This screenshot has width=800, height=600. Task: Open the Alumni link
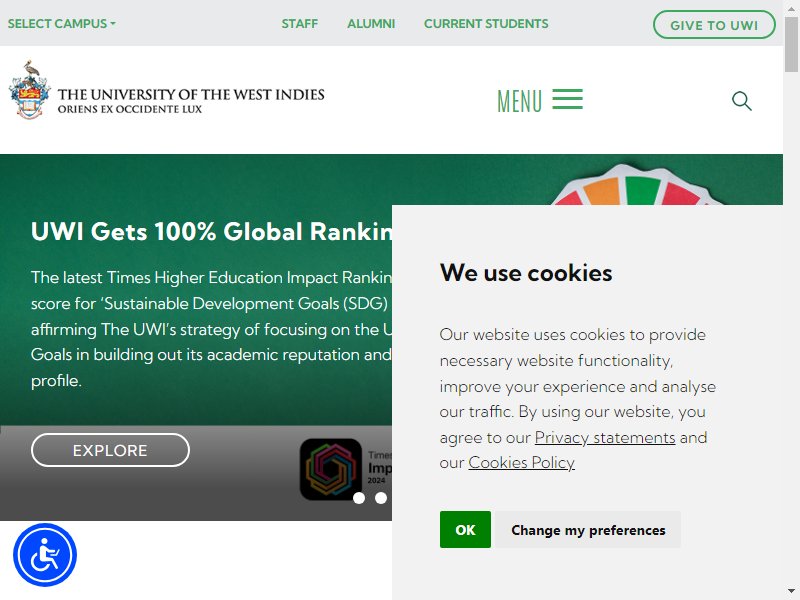point(371,23)
